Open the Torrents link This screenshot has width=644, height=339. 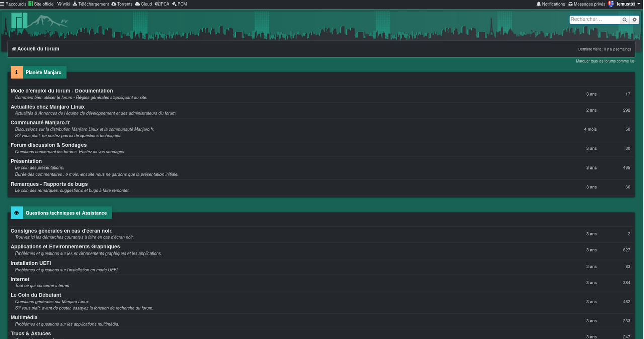(x=122, y=4)
